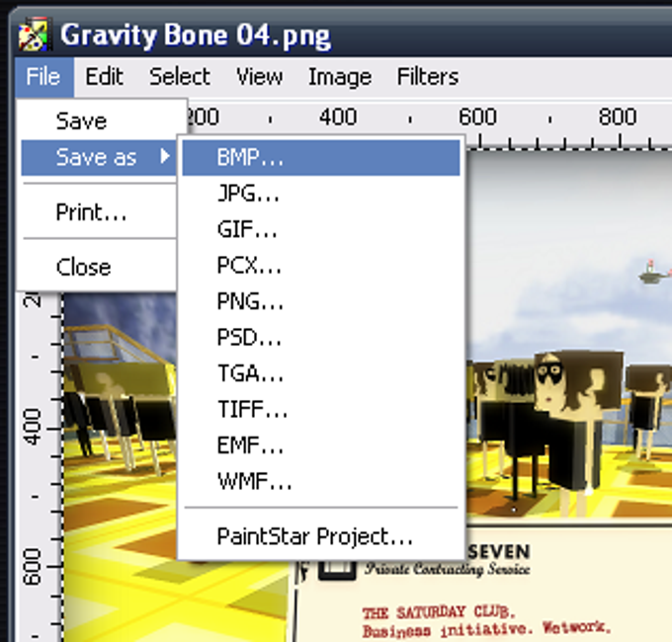This screenshot has height=642, width=672.
Task: Open the Select menu
Action: [x=180, y=77]
